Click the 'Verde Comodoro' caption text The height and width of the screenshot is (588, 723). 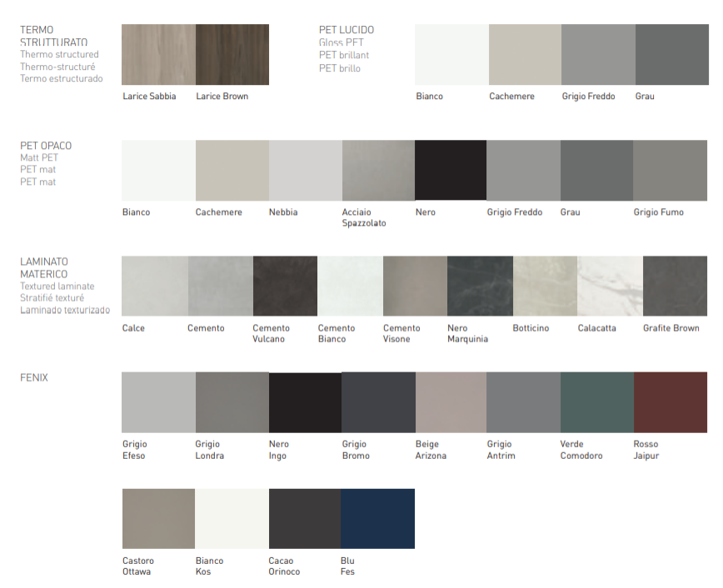581,450
